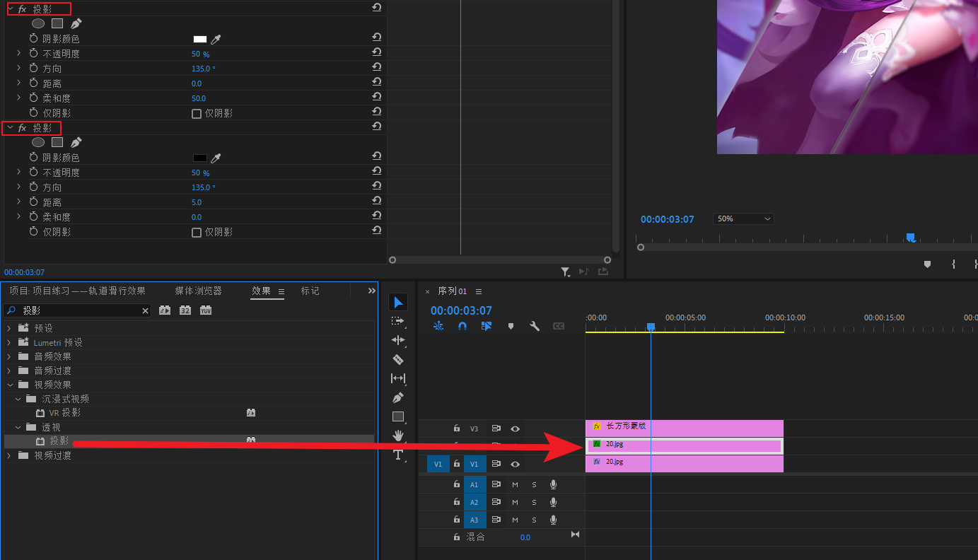Reset the first 投影 effect
The image size is (978, 560).
[x=376, y=8]
